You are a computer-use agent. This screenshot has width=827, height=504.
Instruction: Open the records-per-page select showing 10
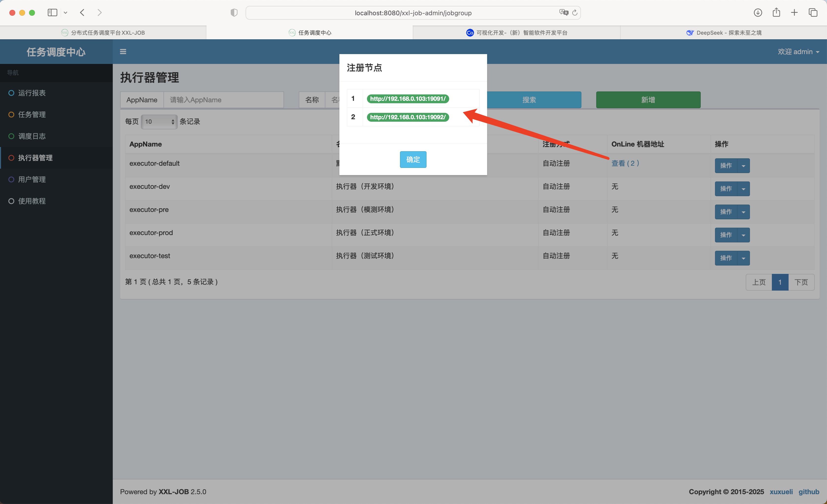point(159,122)
